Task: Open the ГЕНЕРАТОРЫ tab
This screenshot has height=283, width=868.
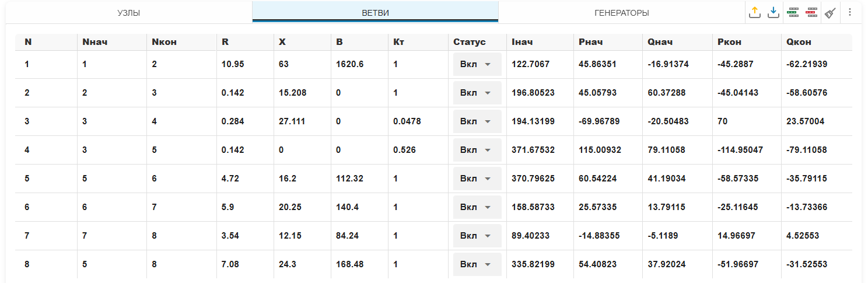Action: (621, 13)
